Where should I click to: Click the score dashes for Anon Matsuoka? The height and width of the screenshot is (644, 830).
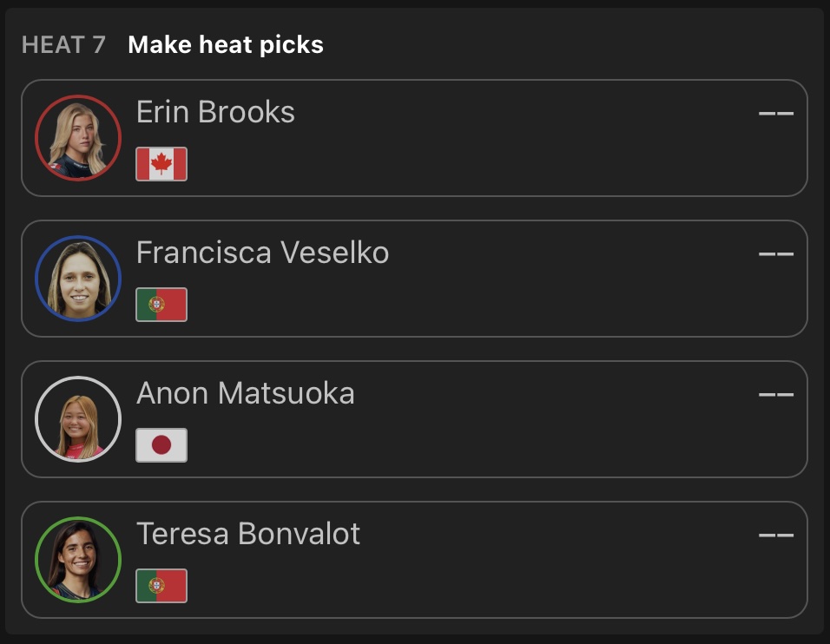(775, 394)
